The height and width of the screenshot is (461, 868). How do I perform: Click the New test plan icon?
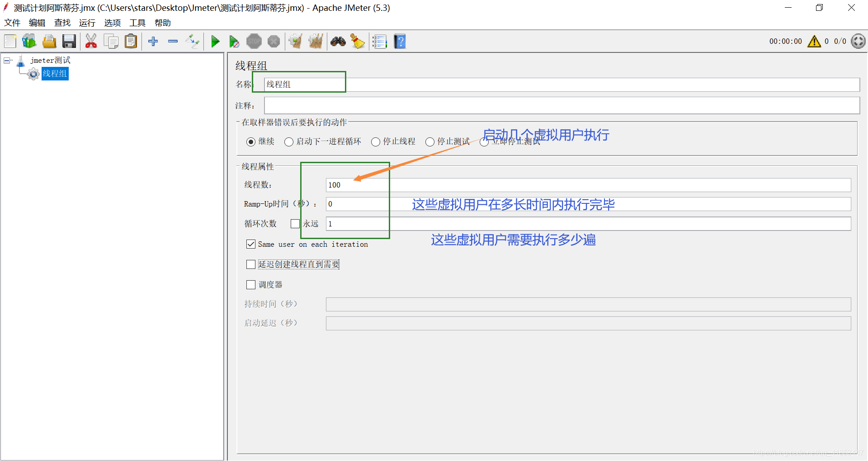[x=10, y=42]
